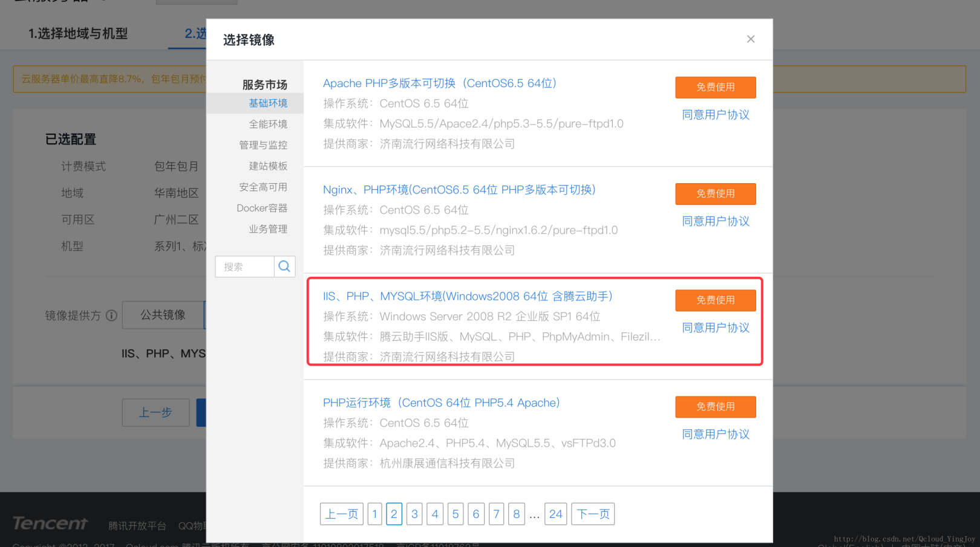Viewport: 980px width, 547px height.
Task: Open 管理与监控 category
Action: 263,145
